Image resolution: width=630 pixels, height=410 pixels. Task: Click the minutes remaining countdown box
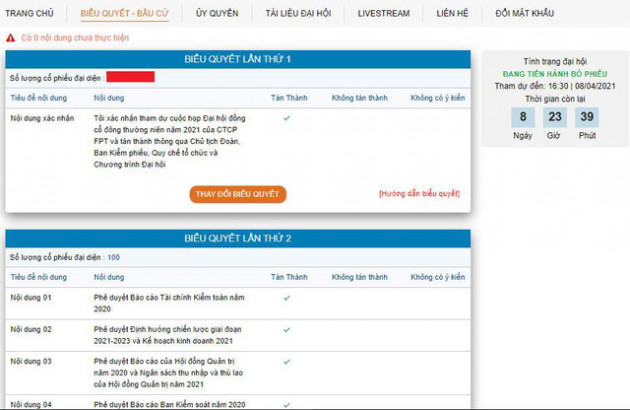pos(587,117)
